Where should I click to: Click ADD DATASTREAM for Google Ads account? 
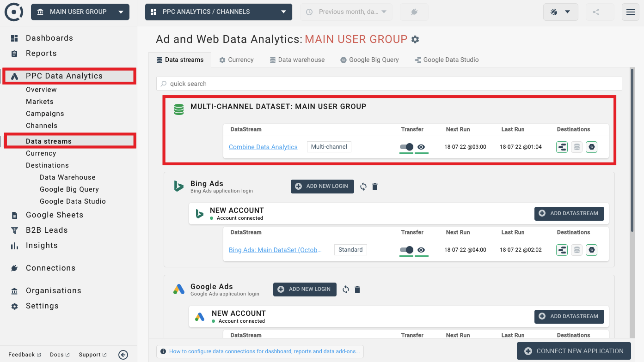tap(569, 316)
